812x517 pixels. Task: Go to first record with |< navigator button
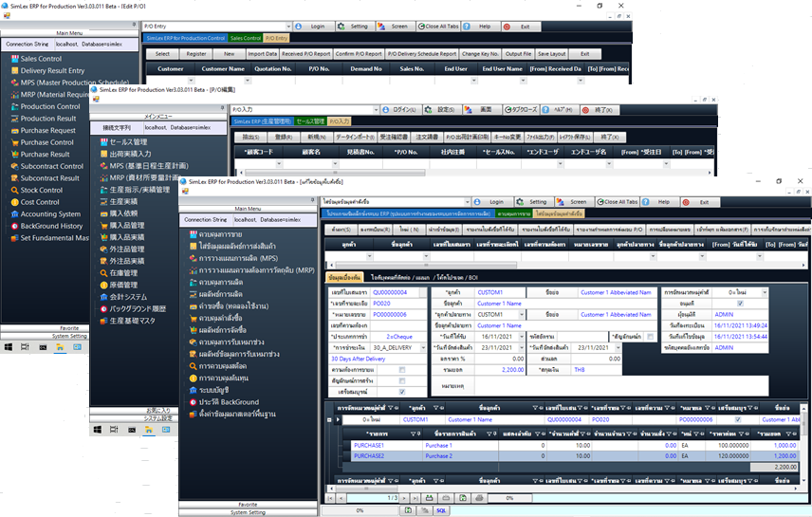pyautogui.click(x=330, y=498)
